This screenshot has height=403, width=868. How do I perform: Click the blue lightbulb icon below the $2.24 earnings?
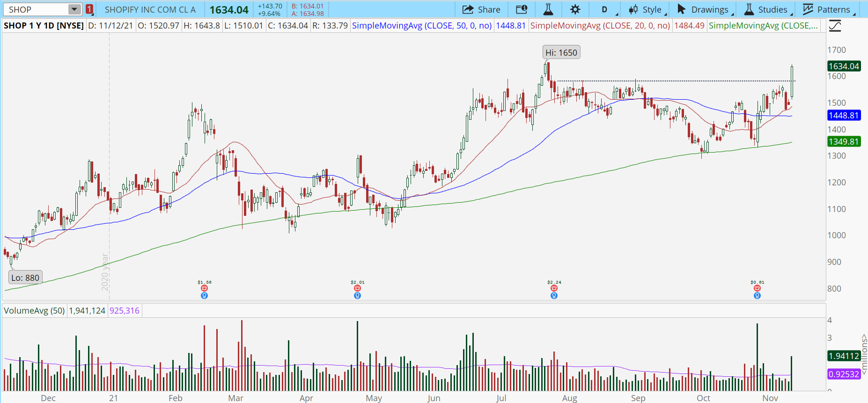[554, 296]
